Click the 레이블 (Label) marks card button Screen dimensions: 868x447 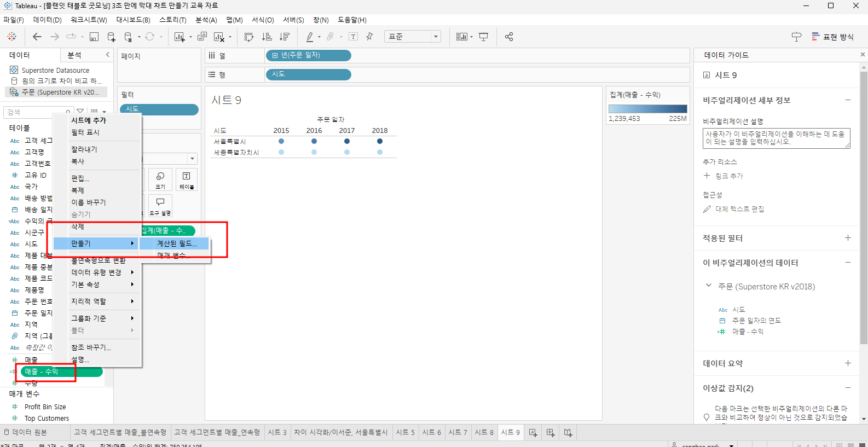pyautogui.click(x=187, y=179)
